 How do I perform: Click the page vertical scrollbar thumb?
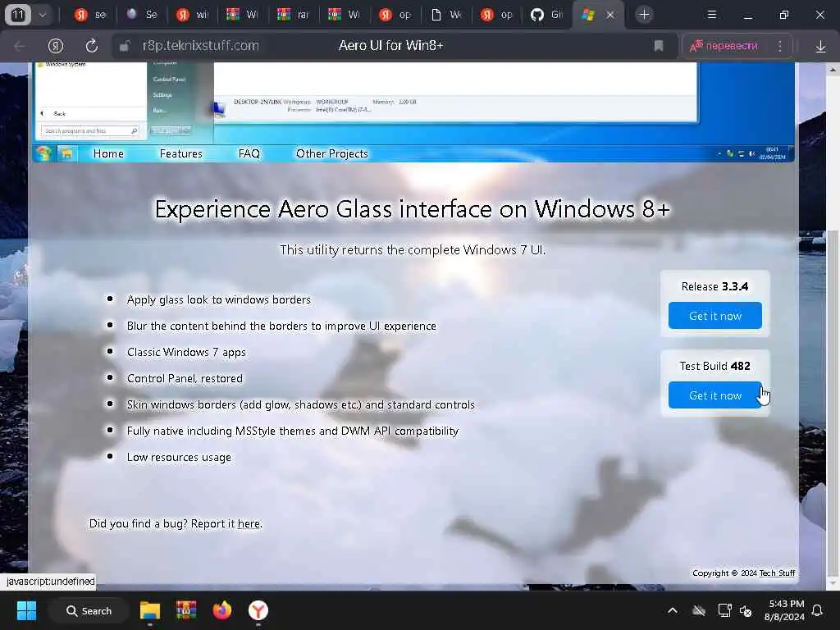[833, 402]
